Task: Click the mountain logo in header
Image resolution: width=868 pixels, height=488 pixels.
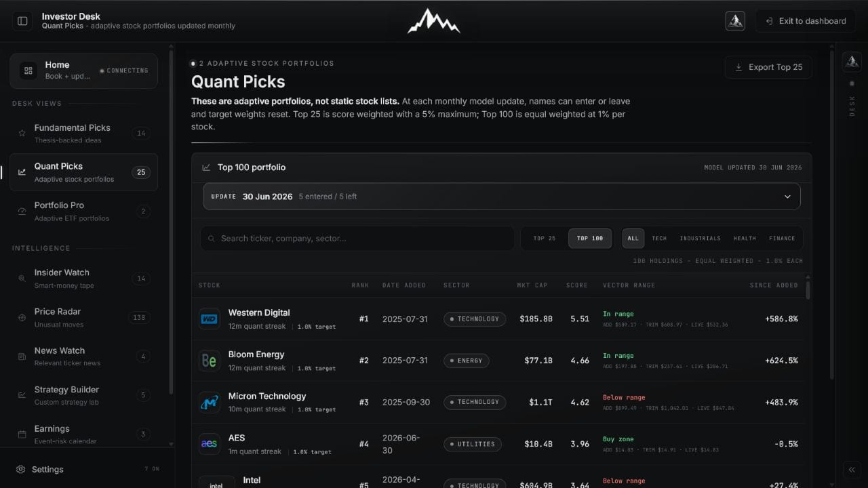Action: [434, 21]
